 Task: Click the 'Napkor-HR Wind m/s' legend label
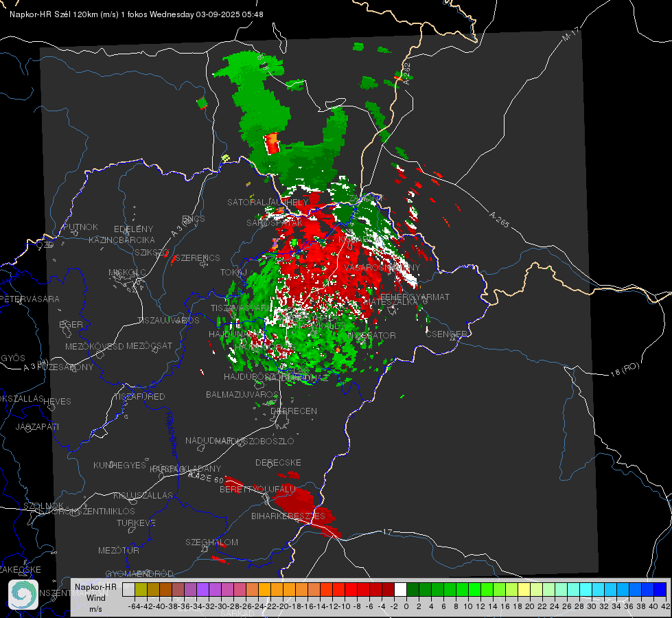[95, 597]
